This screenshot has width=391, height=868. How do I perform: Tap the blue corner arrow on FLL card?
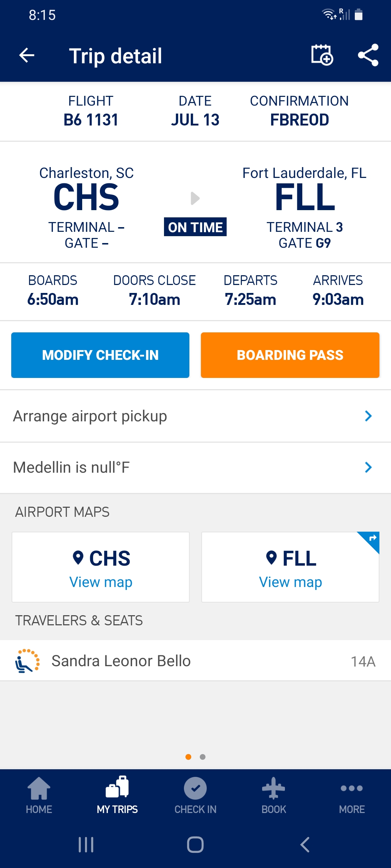coord(372,539)
